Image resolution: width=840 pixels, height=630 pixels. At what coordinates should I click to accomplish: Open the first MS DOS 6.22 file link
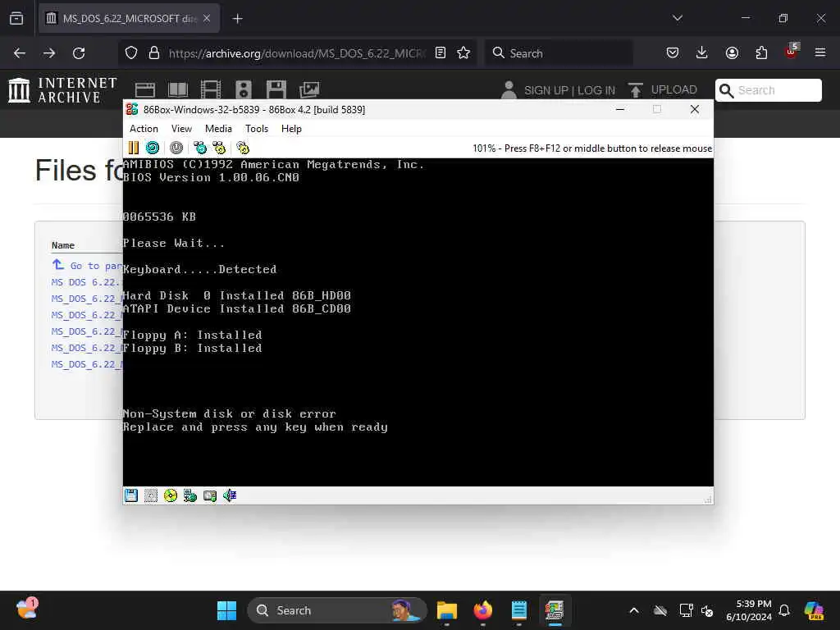(x=86, y=282)
